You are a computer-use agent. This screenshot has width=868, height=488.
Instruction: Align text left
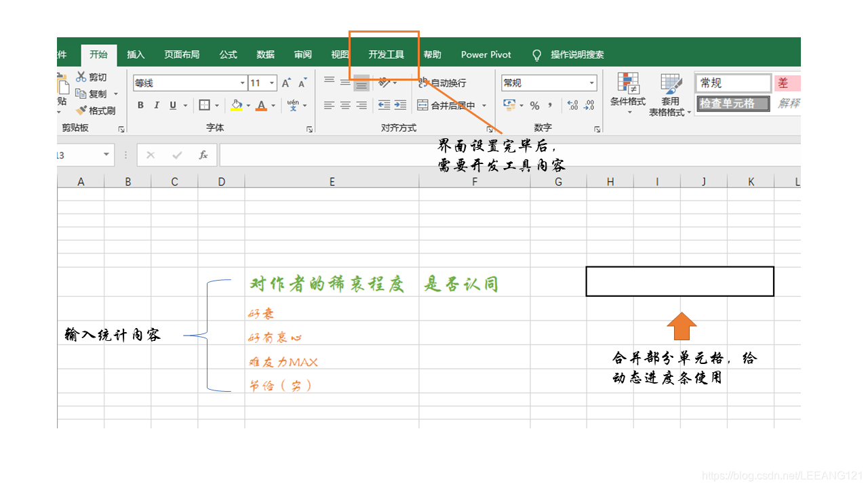[329, 105]
